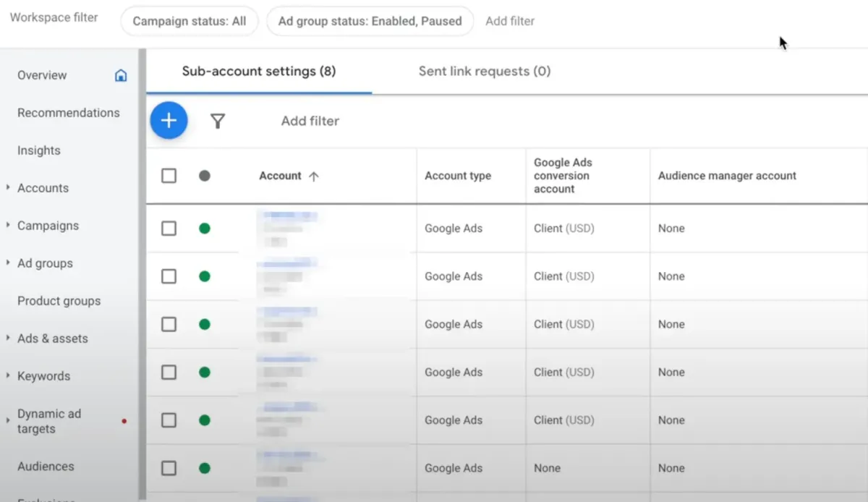This screenshot has height=502, width=868.
Task: Click the sort arrow next to Account
Action: coord(313,176)
